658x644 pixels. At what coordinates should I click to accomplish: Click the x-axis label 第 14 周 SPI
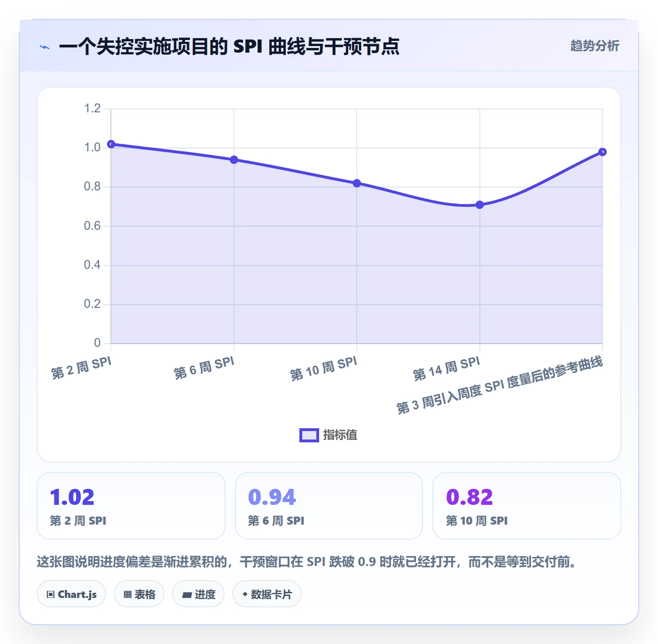446,369
